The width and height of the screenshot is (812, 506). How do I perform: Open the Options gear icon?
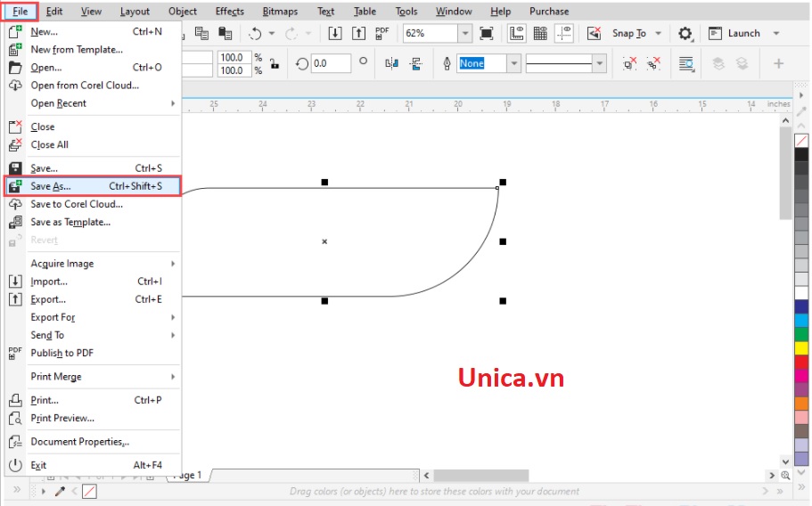(x=685, y=34)
